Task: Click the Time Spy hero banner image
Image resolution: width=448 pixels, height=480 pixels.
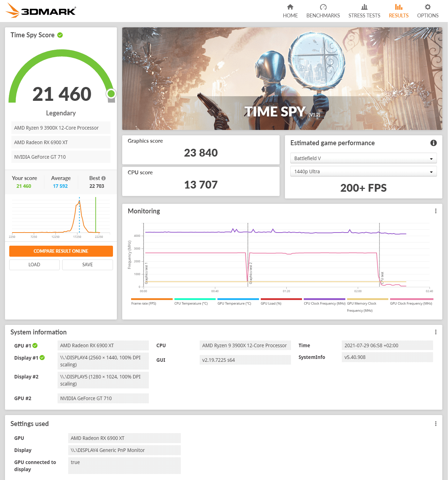Action: click(282, 78)
